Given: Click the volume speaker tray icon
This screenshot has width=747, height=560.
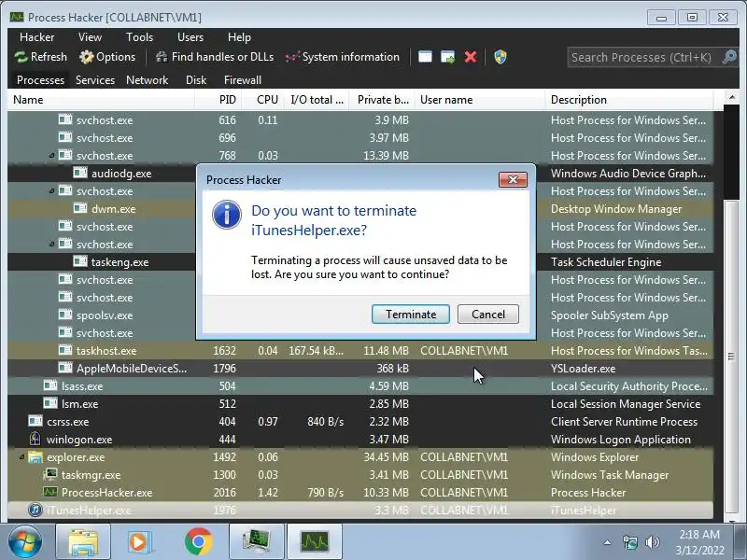Looking at the screenshot, I should click(652, 542).
